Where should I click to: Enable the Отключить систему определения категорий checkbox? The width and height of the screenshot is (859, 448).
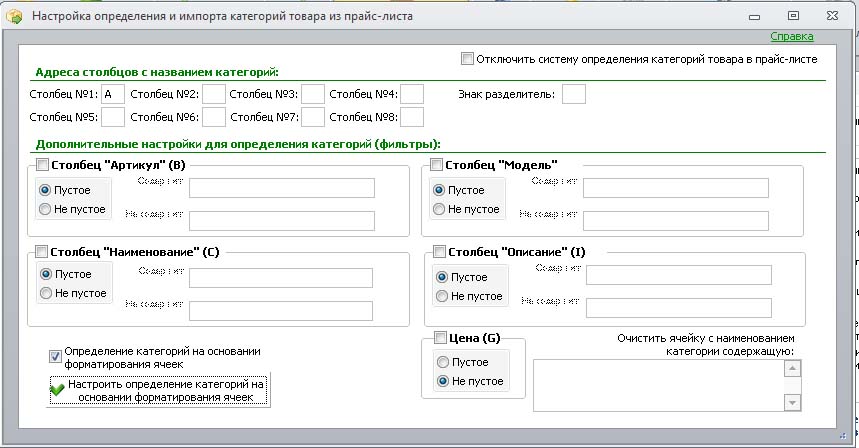pos(467,59)
